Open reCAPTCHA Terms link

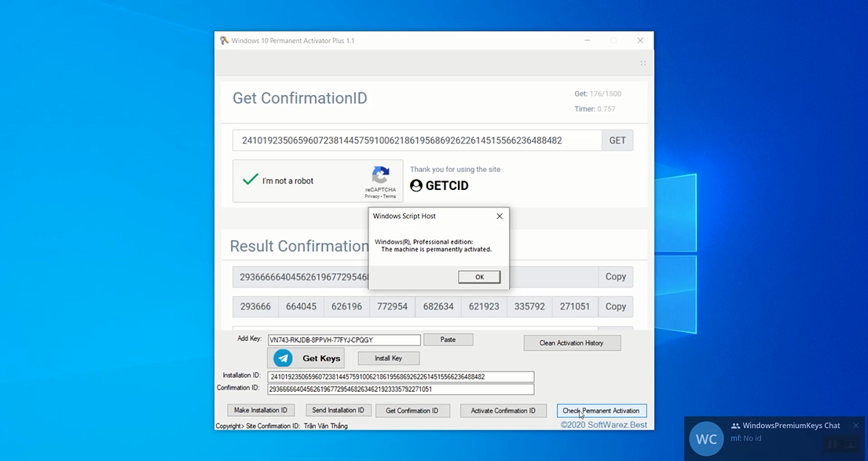point(390,196)
